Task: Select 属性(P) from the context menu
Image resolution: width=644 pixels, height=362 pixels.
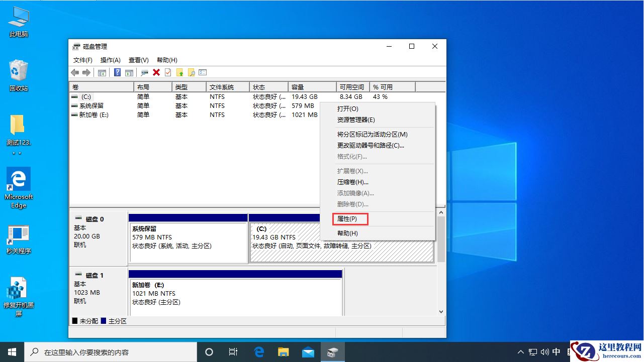Action: pyautogui.click(x=350, y=219)
